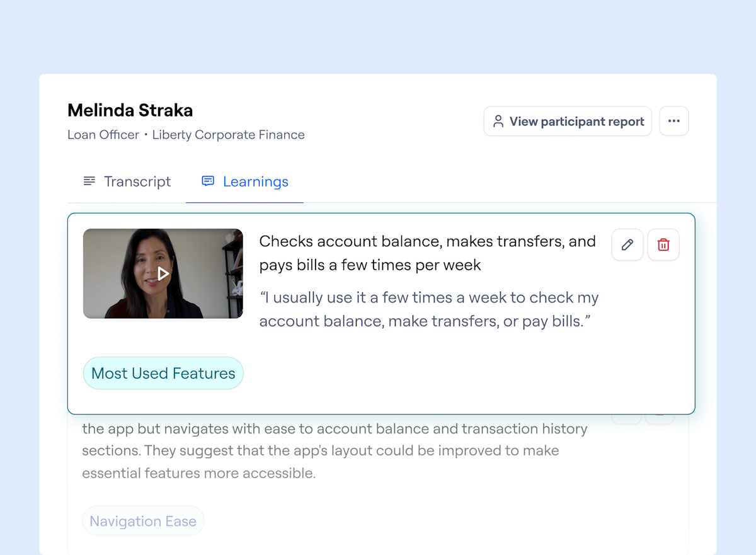Click the pencil edit icon on the learning card
756x555 pixels.
pos(627,244)
